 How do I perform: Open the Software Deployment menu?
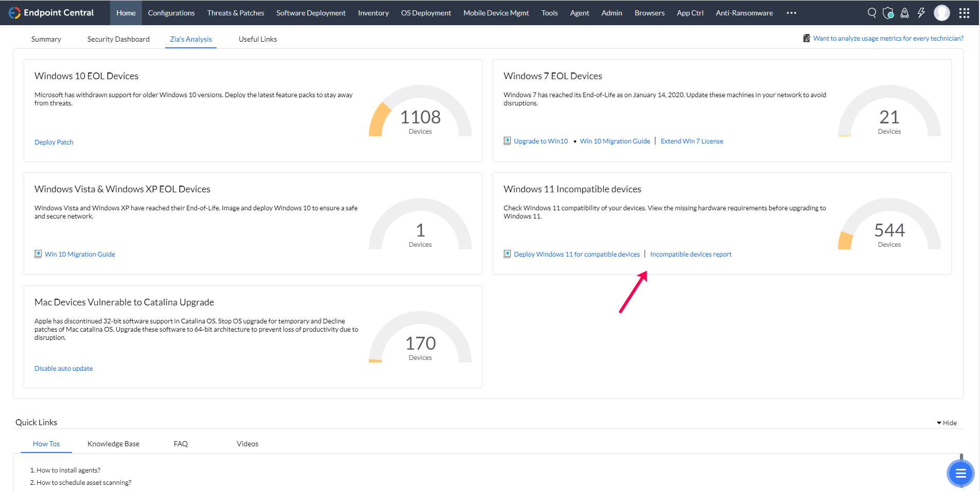[x=311, y=13]
